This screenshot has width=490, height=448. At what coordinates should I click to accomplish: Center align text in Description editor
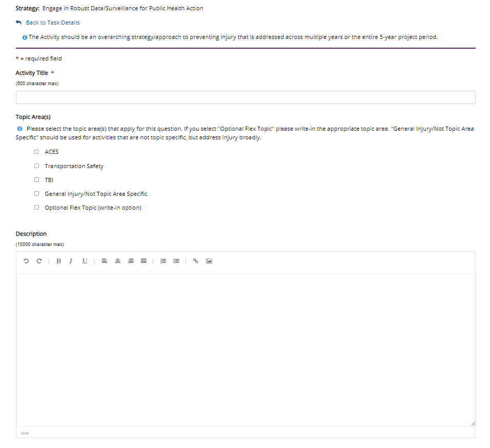click(x=117, y=261)
